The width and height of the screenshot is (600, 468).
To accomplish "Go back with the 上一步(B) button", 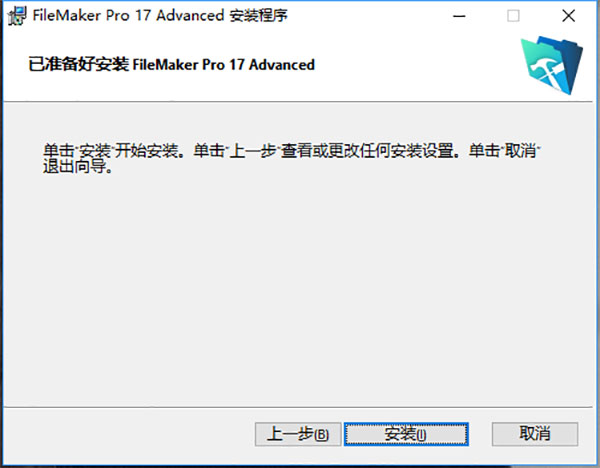I will tap(298, 434).
